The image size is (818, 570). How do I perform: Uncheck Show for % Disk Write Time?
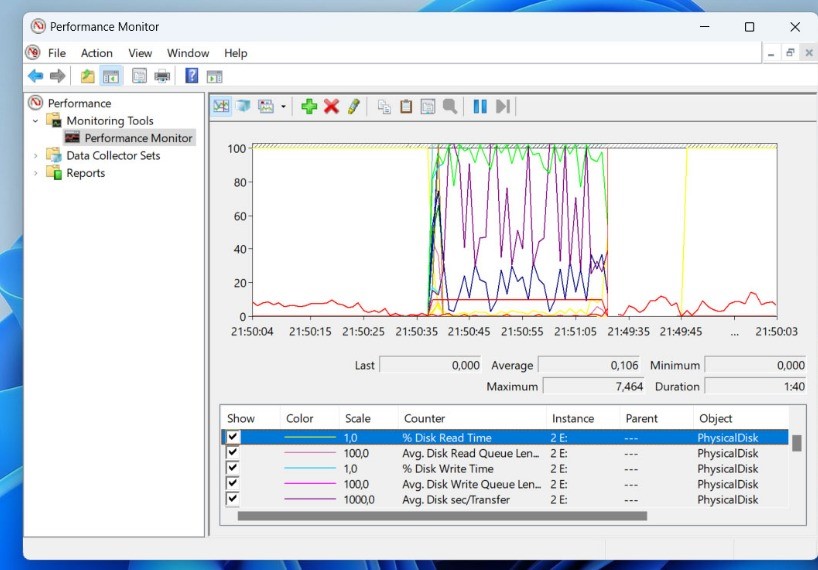(x=233, y=468)
